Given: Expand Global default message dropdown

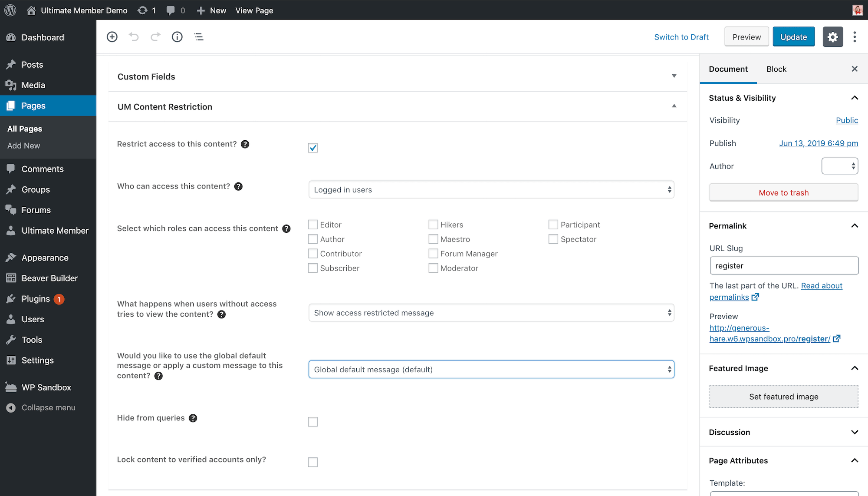Looking at the screenshot, I should click(x=491, y=369).
